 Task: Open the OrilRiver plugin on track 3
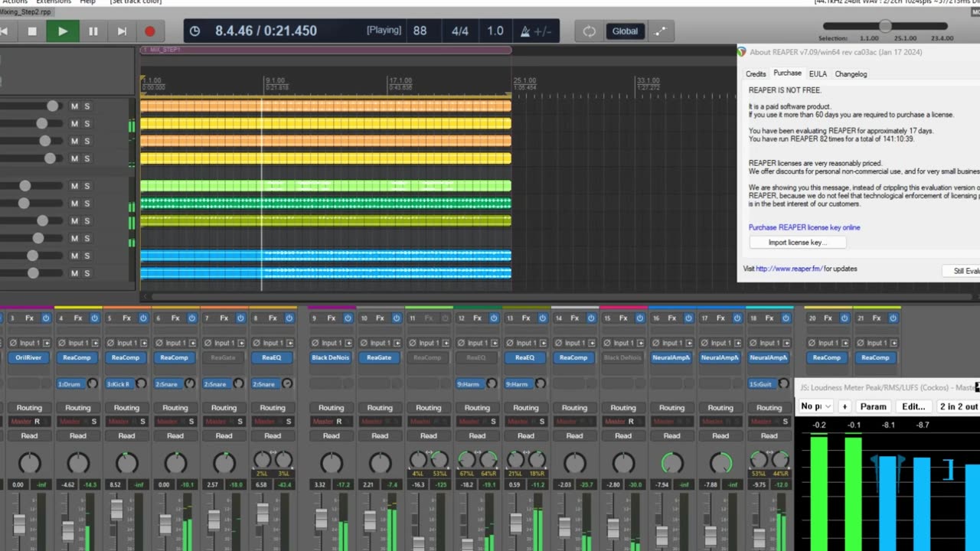pos(29,357)
